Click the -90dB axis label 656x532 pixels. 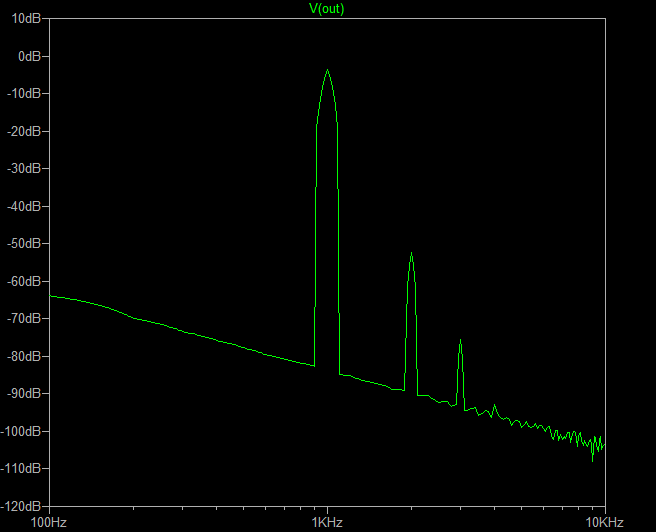[24, 394]
